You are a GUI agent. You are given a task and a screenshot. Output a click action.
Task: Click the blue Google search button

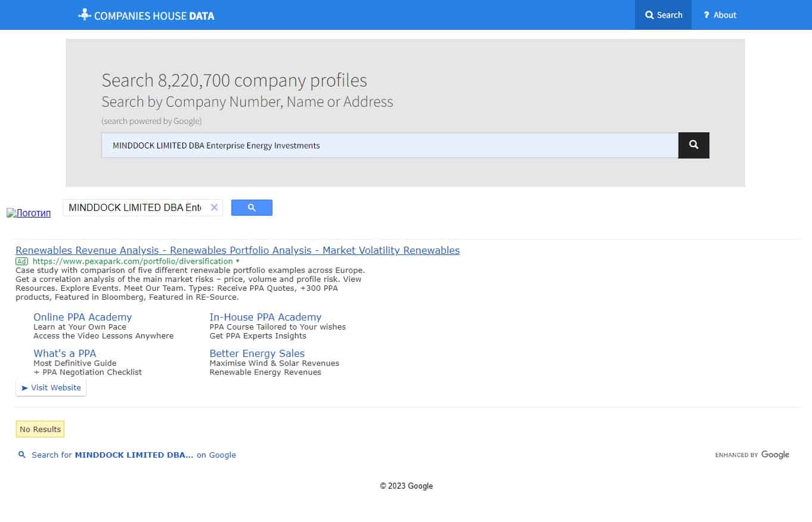pyautogui.click(x=252, y=207)
